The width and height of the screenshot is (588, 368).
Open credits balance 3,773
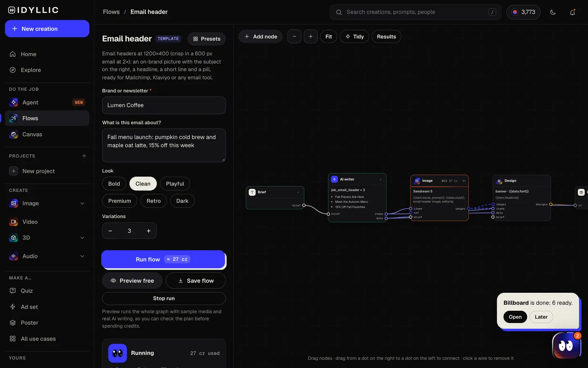click(x=523, y=12)
